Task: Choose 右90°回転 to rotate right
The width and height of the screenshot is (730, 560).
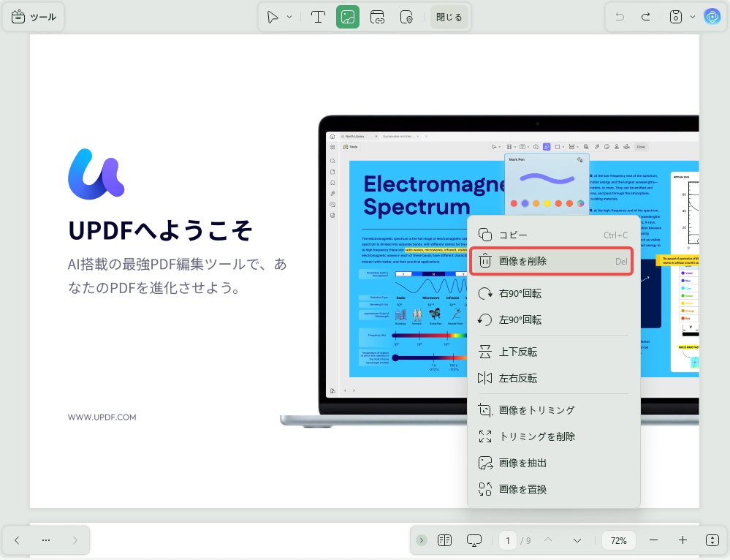Action: (x=553, y=293)
